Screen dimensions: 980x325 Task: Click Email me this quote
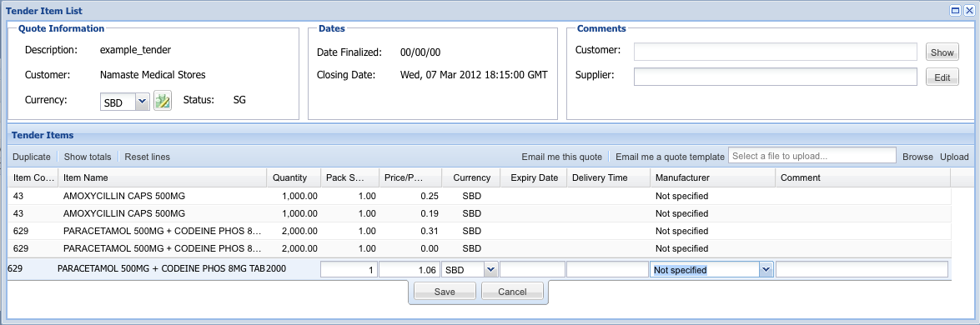[x=562, y=157]
